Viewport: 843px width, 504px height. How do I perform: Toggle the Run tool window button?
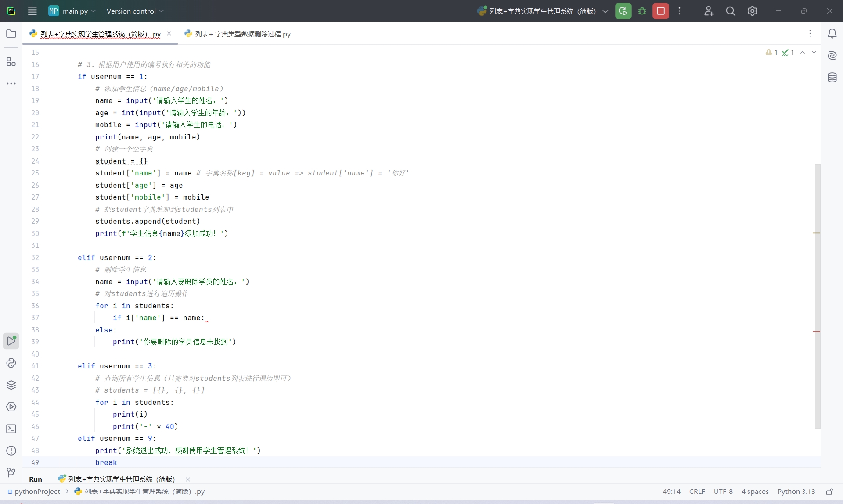point(11,341)
